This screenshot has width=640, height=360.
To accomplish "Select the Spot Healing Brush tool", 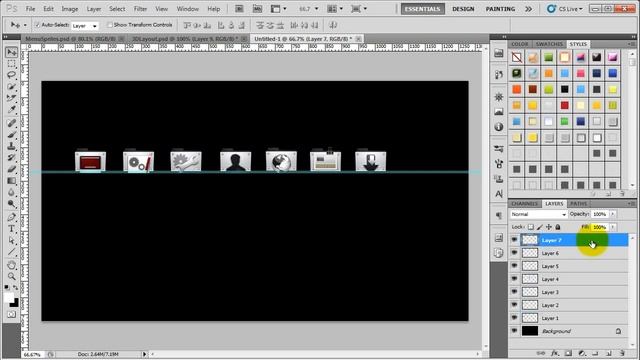I will 11,123.
